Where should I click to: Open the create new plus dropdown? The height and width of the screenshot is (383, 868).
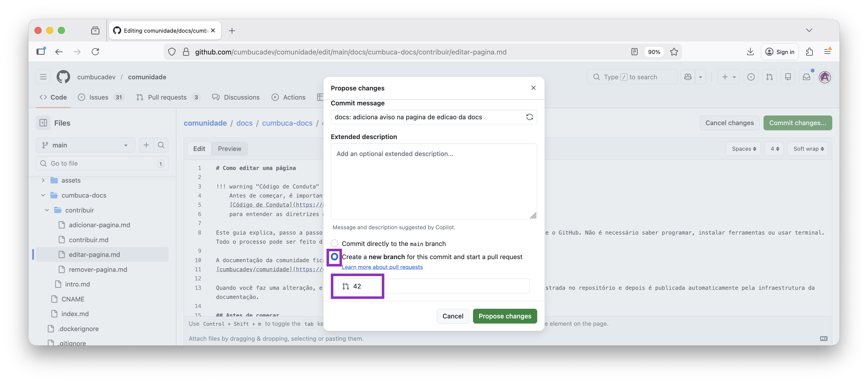tap(728, 77)
